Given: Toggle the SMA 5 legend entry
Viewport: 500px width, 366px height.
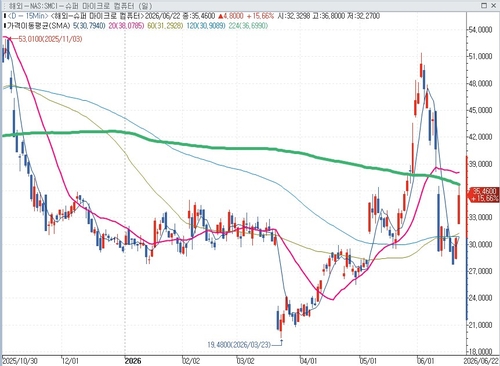Looking at the screenshot, I should point(89,26).
